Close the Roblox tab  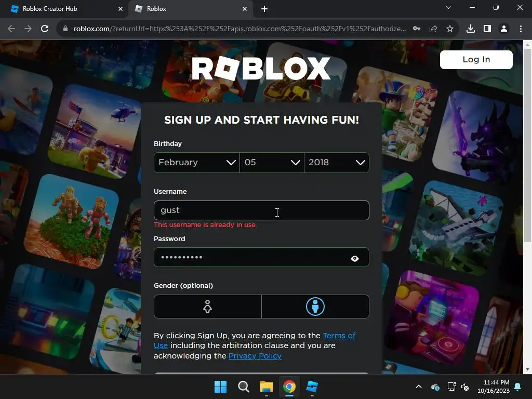(x=245, y=9)
